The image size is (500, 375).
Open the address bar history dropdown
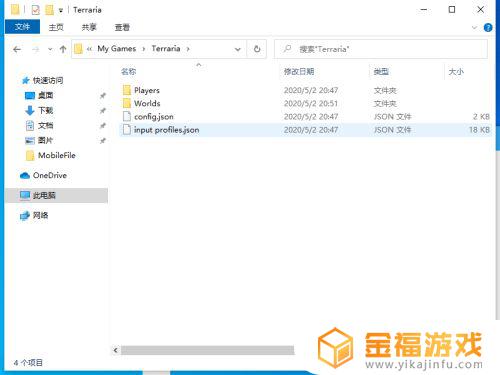238,49
